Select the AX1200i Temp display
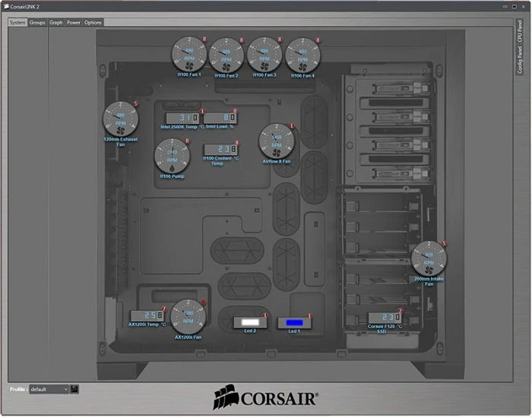The width and height of the screenshot is (532, 418). (147, 315)
